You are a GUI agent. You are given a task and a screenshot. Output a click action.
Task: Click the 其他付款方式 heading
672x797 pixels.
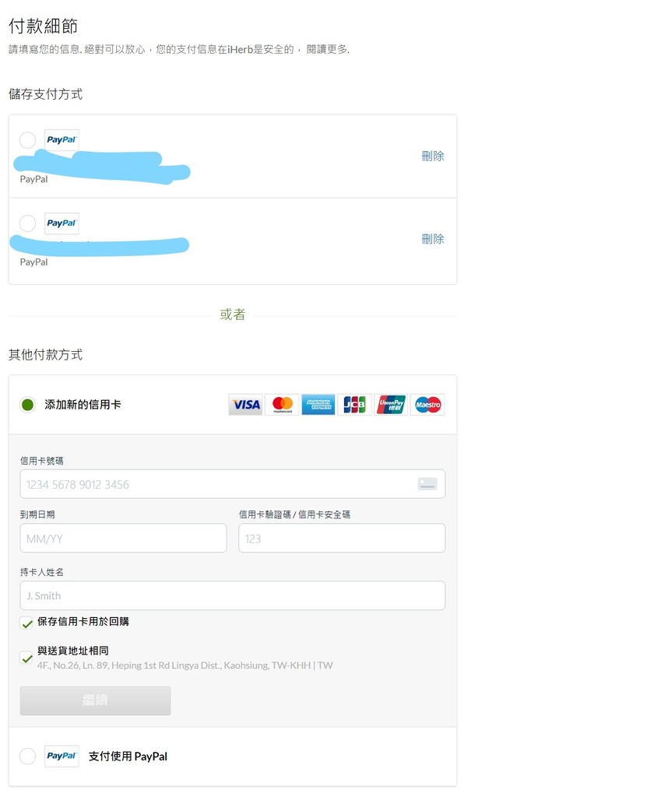(x=45, y=355)
